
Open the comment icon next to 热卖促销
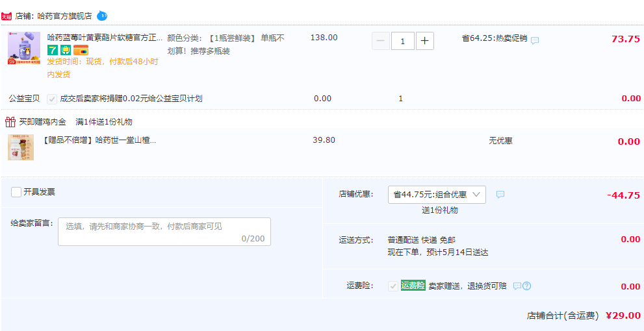coord(535,40)
